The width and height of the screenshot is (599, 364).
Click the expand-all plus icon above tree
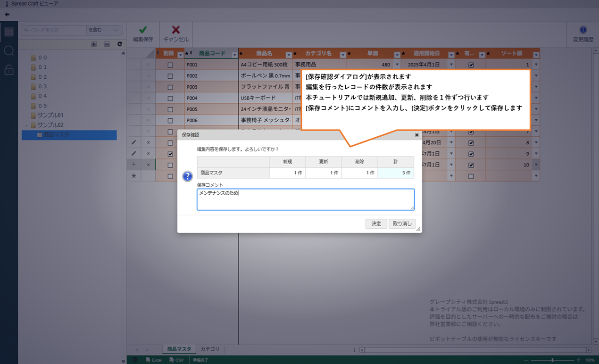point(93,44)
